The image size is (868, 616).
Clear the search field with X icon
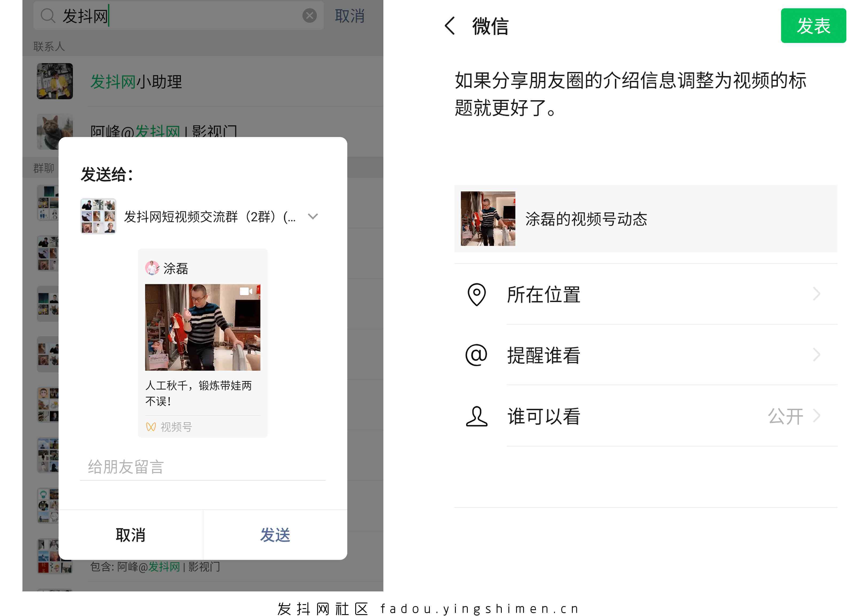[309, 16]
